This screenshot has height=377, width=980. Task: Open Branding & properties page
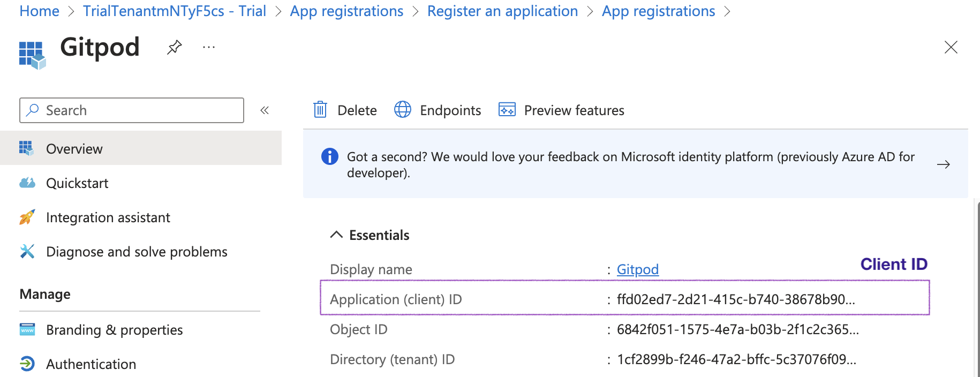[114, 330]
